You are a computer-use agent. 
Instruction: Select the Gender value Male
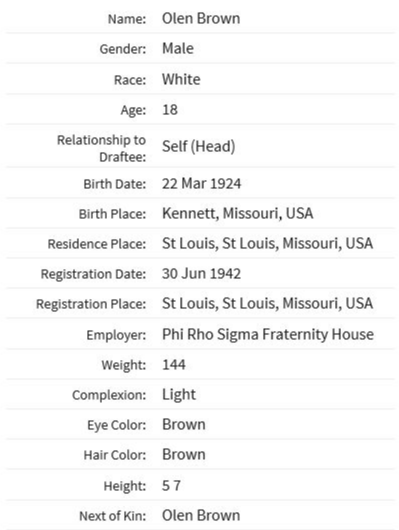pyautogui.click(x=178, y=49)
